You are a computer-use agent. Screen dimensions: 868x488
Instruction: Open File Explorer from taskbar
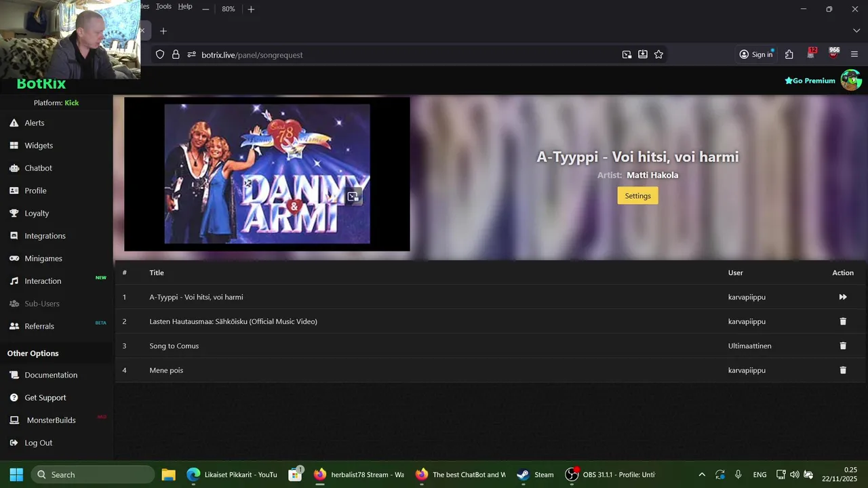(x=168, y=474)
